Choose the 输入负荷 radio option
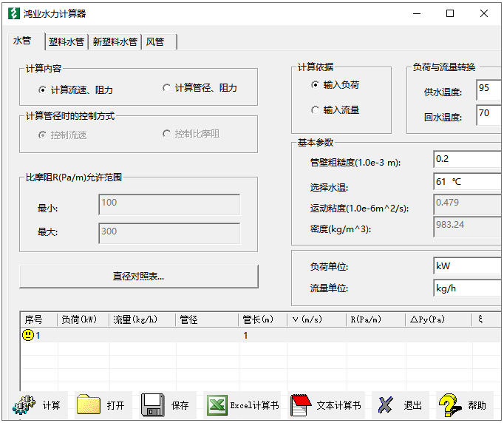The height and width of the screenshot is (423, 504). [x=316, y=85]
